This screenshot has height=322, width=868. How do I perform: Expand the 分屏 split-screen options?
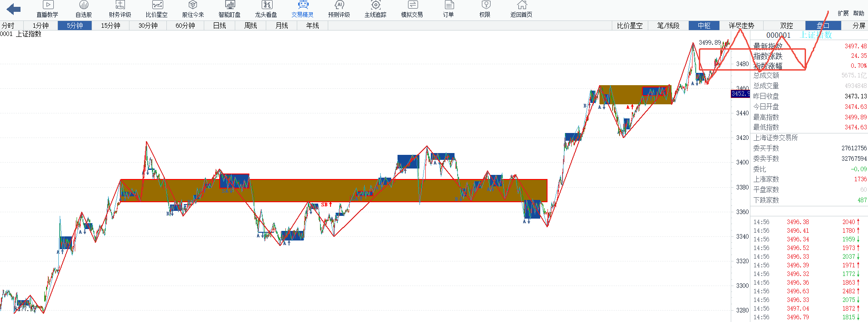(858, 26)
